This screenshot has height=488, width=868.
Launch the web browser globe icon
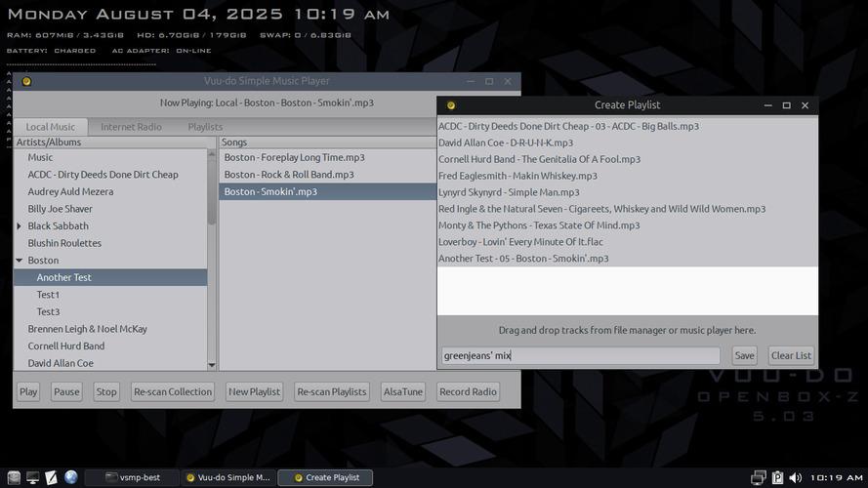[x=71, y=477]
